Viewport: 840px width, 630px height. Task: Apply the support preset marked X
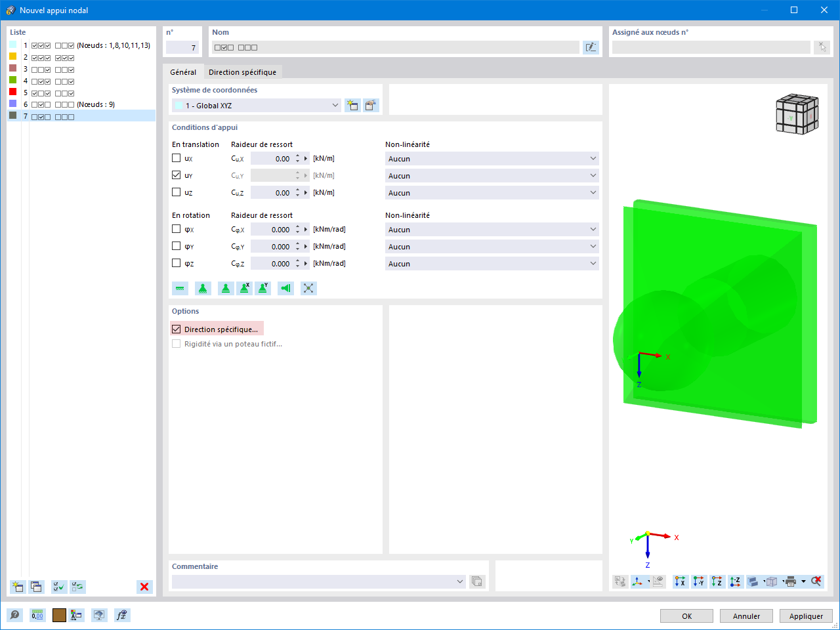[244, 288]
